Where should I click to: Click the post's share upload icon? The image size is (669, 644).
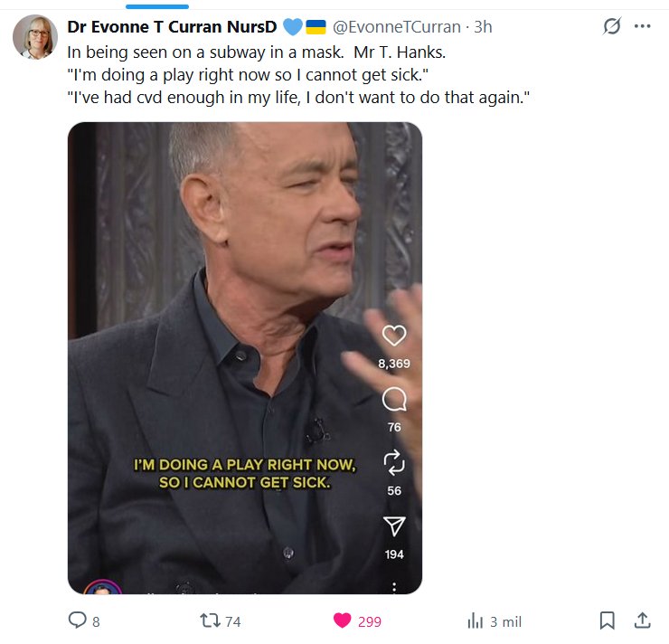pos(643,620)
